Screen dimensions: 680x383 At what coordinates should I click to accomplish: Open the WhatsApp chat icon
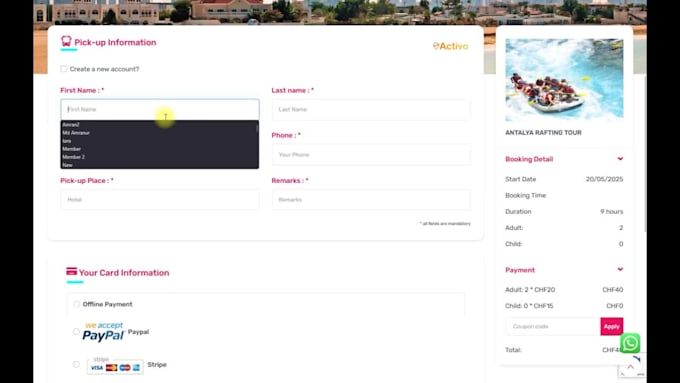coord(630,343)
